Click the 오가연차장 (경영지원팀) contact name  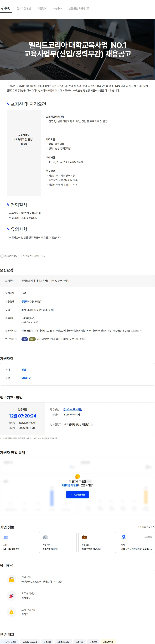click(77, 424)
